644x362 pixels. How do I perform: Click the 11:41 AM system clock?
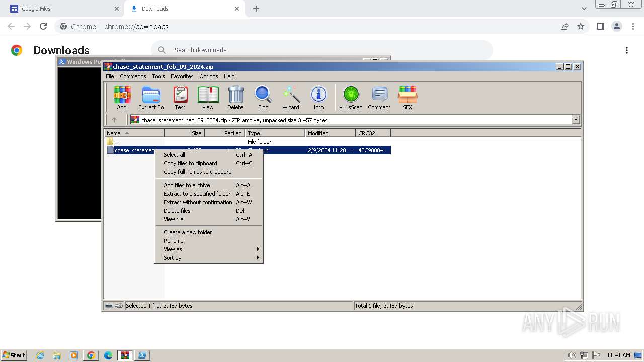click(618, 355)
